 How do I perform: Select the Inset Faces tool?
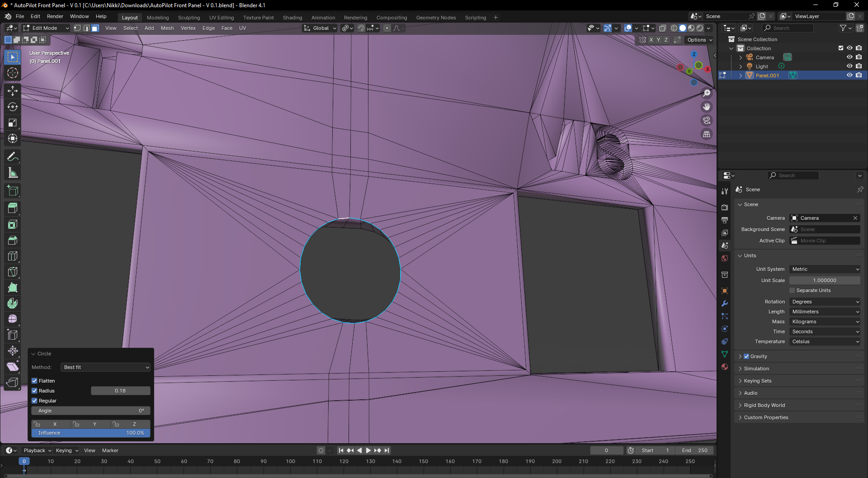click(x=13, y=224)
